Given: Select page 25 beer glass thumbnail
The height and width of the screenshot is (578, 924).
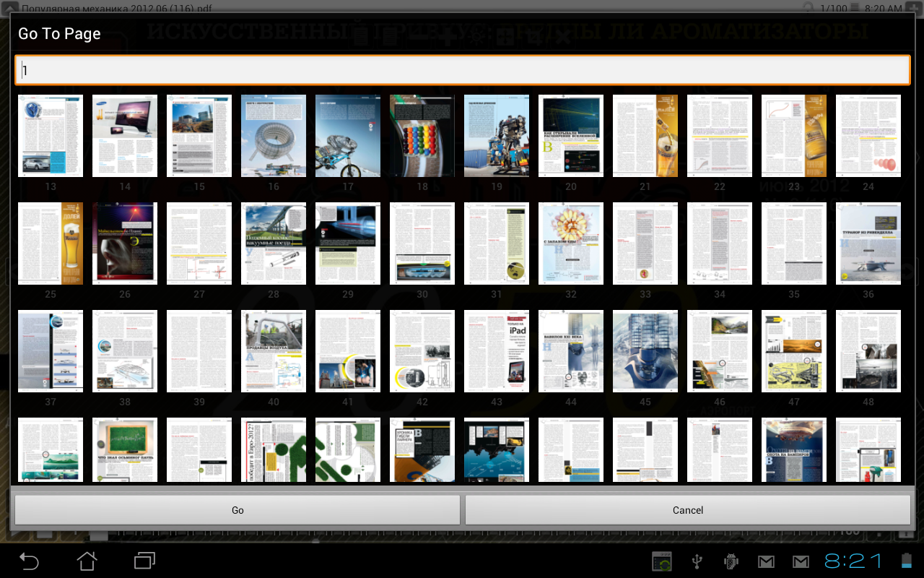Looking at the screenshot, I should (x=51, y=243).
